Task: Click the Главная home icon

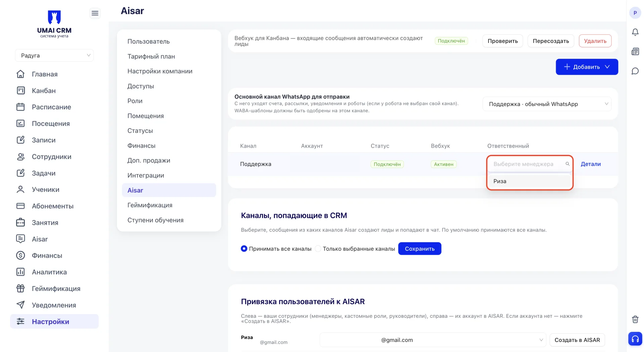Action: [x=20, y=74]
